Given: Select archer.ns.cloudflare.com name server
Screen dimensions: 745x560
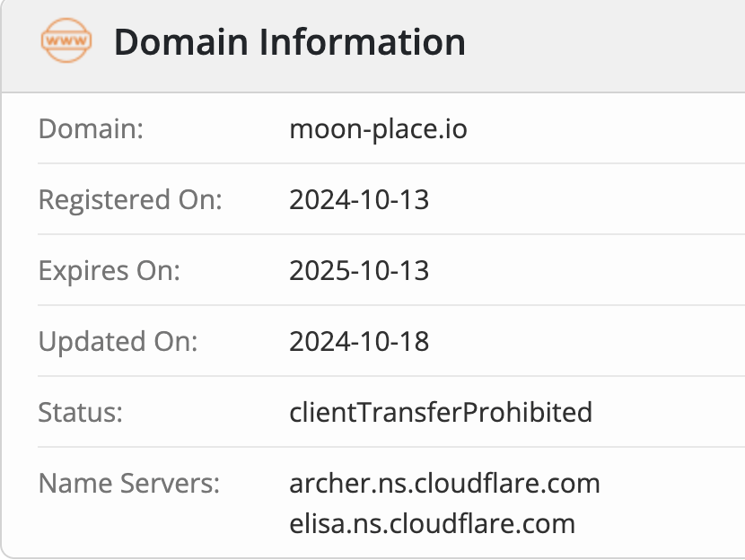Looking at the screenshot, I should pos(444,483).
